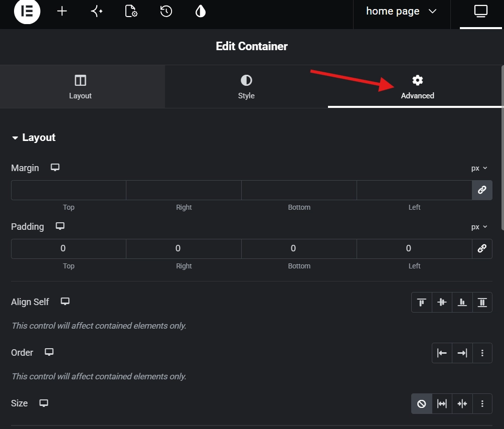Click the Padding Bottom input field
The image size is (504, 429).
[x=299, y=248]
